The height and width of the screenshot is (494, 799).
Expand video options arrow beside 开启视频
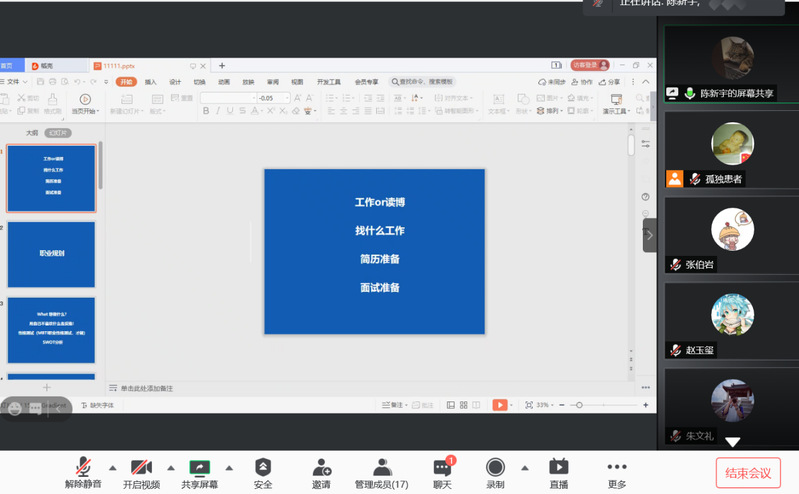[x=170, y=467]
